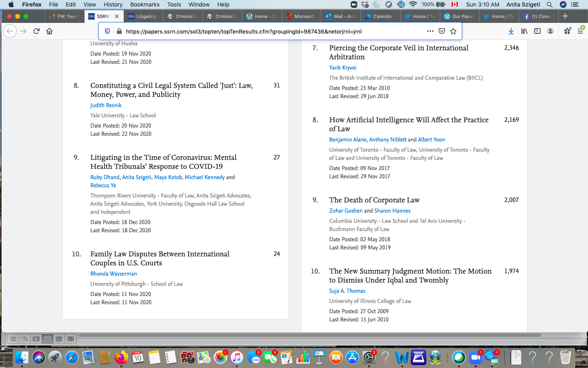This screenshot has height=368, width=588.
Task: Open Spotlight search in the menu bar
Action: 550,4
